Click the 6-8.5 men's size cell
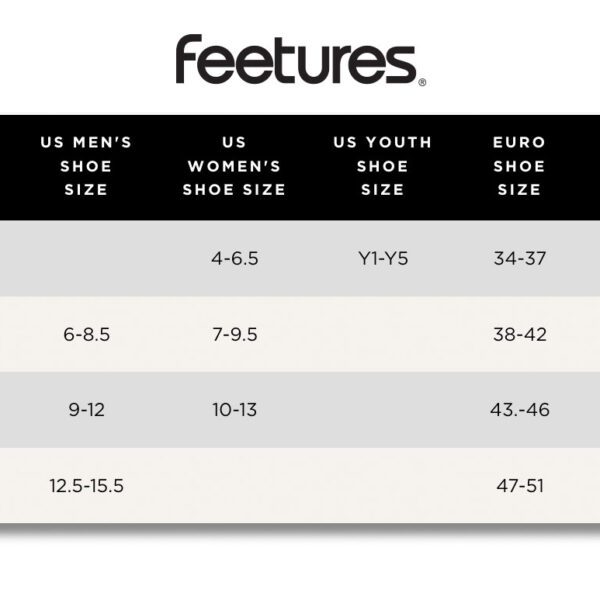Image resolution: width=600 pixels, height=600 pixels. tap(86, 334)
